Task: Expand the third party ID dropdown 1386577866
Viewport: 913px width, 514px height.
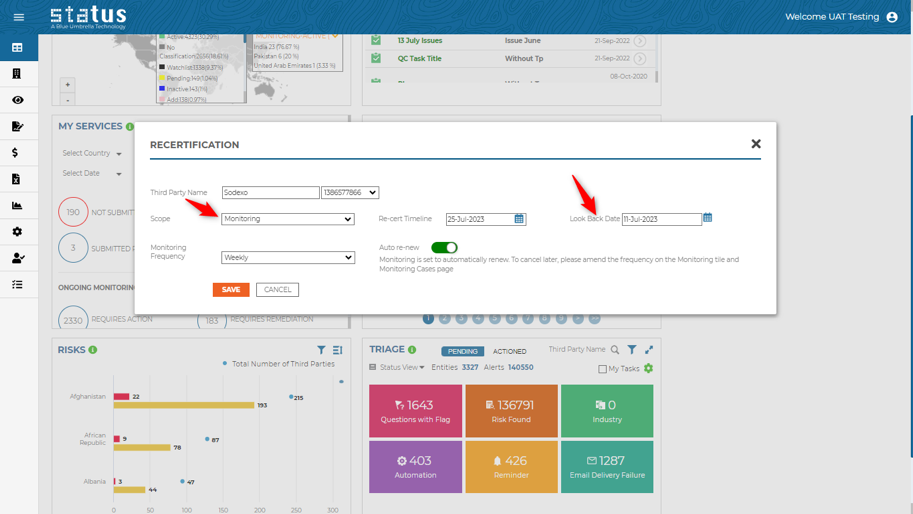Action: [x=350, y=193]
